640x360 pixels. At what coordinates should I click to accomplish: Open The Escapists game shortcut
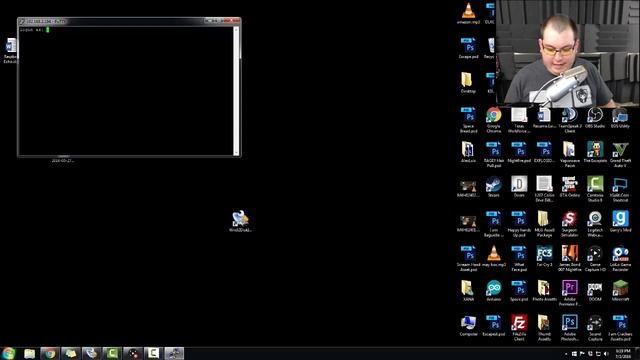(595, 153)
